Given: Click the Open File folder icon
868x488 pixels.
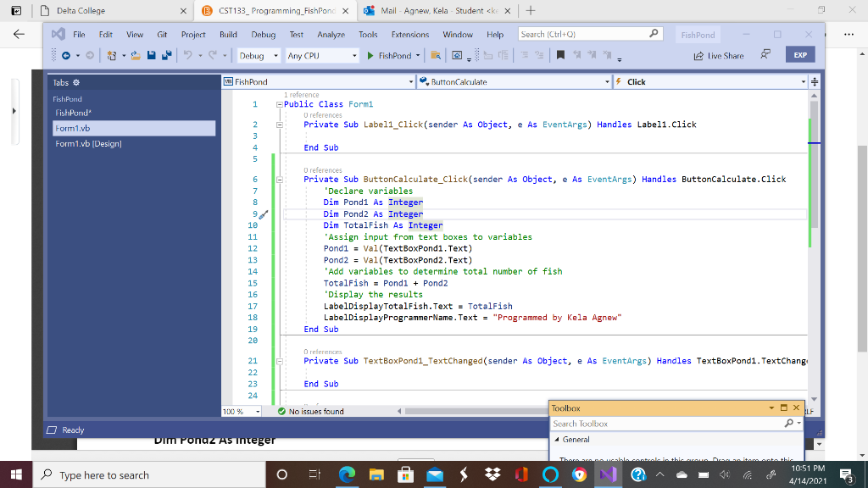Looking at the screenshot, I should (136, 55).
